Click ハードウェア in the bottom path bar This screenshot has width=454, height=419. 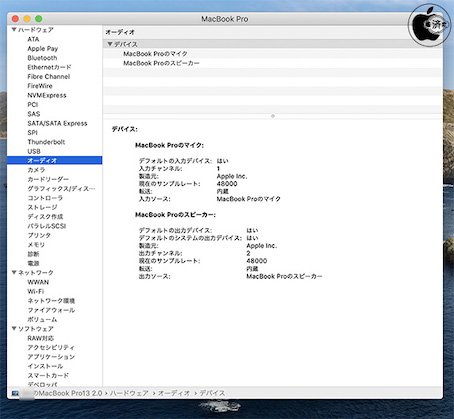coord(129,393)
